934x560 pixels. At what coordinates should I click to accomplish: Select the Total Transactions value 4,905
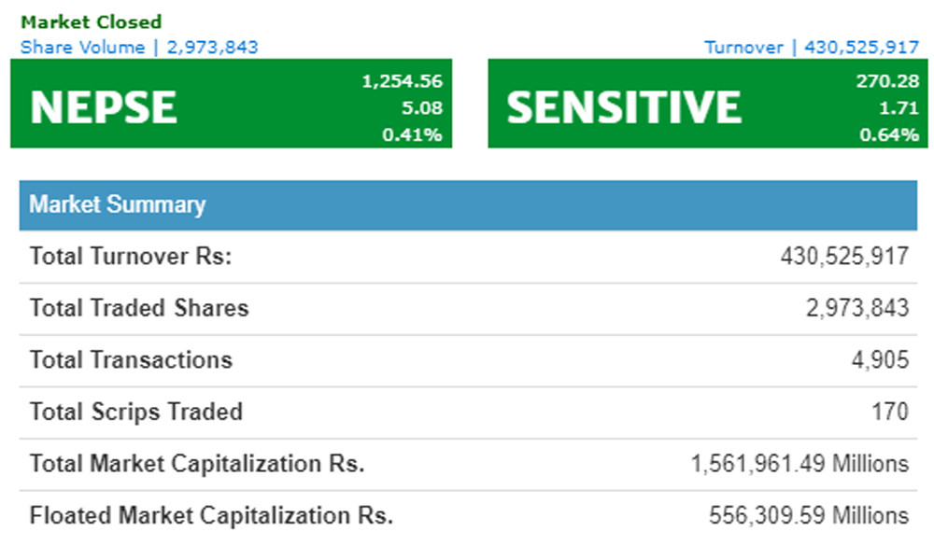pyautogui.click(x=881, y=360)
